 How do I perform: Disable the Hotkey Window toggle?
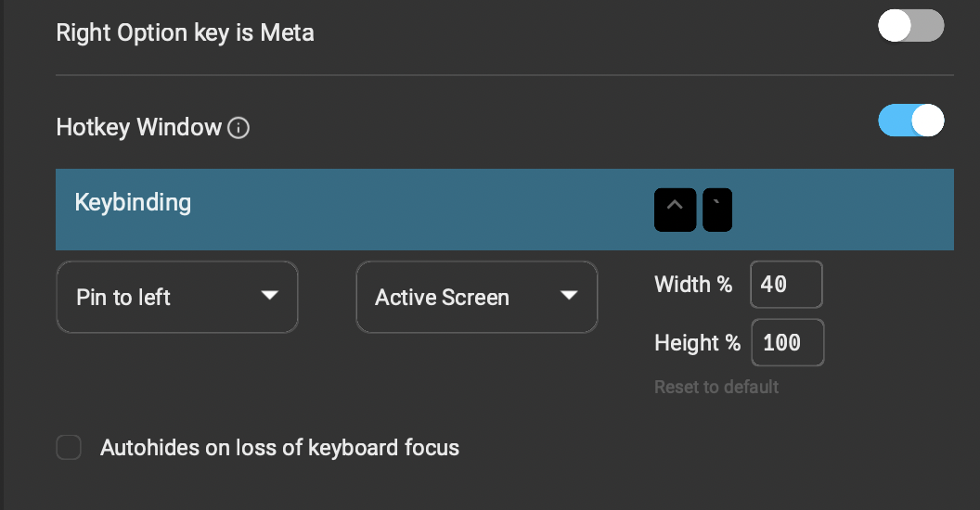point(910,121)
